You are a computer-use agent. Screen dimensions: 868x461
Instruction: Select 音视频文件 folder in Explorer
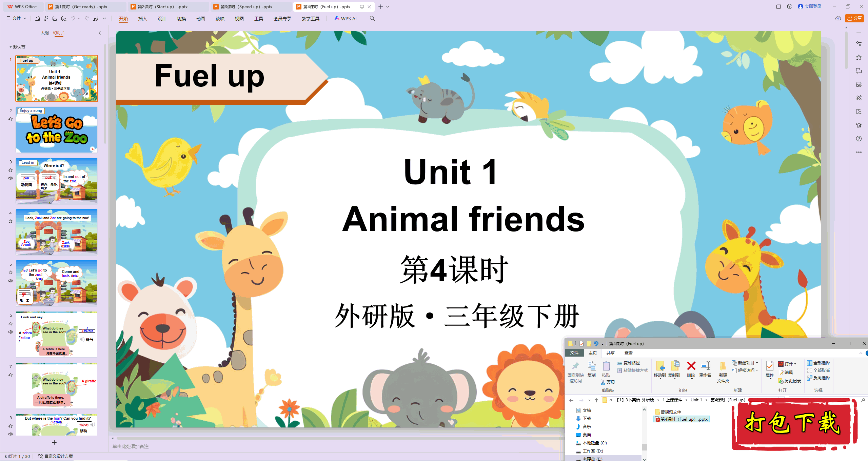(668, 412)
